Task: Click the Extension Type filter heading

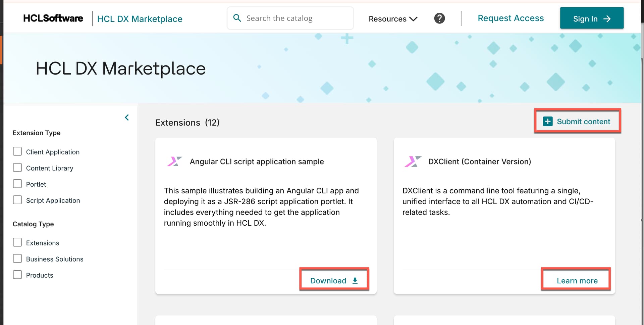Action: coord(37,133)
